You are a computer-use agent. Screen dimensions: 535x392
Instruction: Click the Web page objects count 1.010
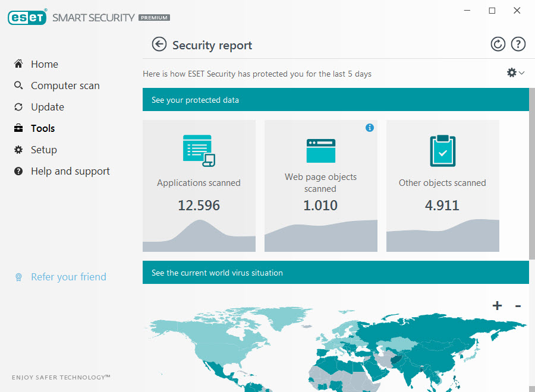[320, 205]
